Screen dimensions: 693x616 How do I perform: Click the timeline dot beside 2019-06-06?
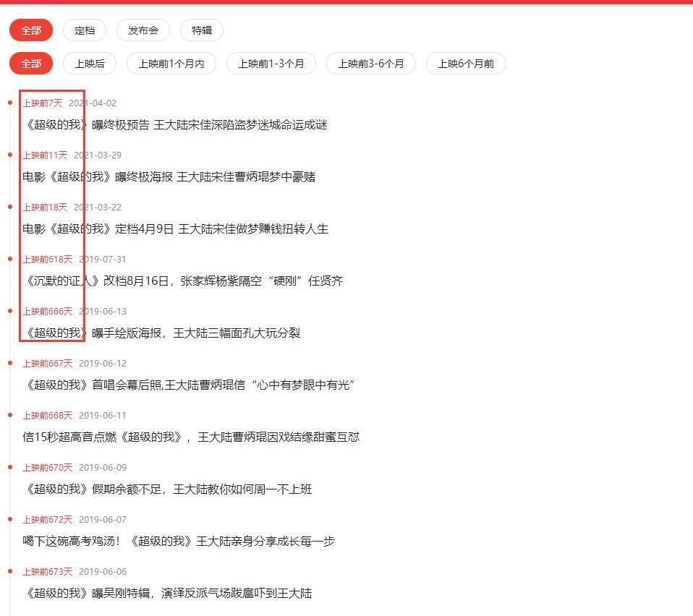click(x=9, y=571)
